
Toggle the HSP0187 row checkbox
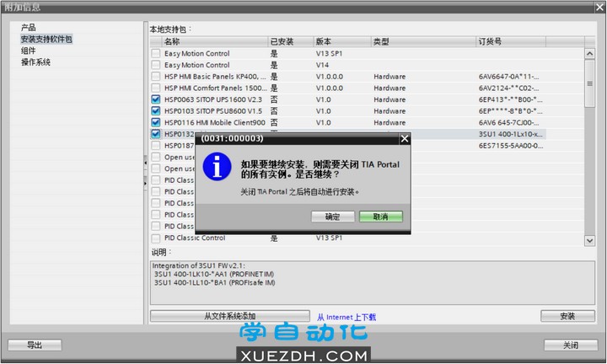pos(156,146)
